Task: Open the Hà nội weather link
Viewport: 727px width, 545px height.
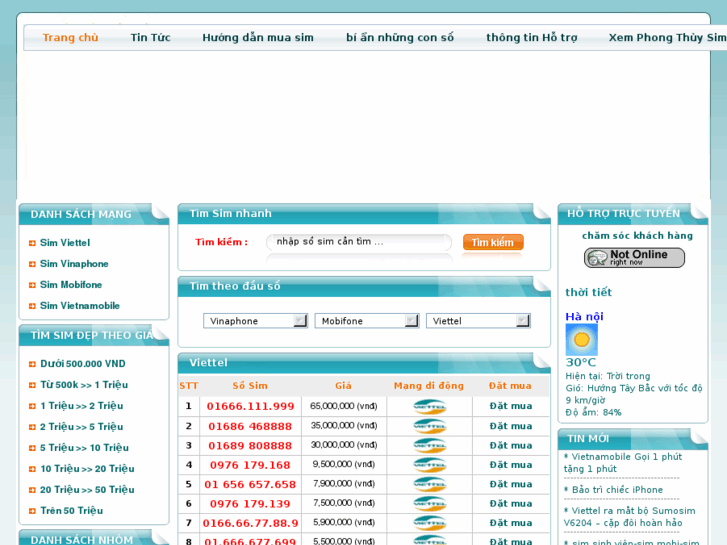Action: 584,316
